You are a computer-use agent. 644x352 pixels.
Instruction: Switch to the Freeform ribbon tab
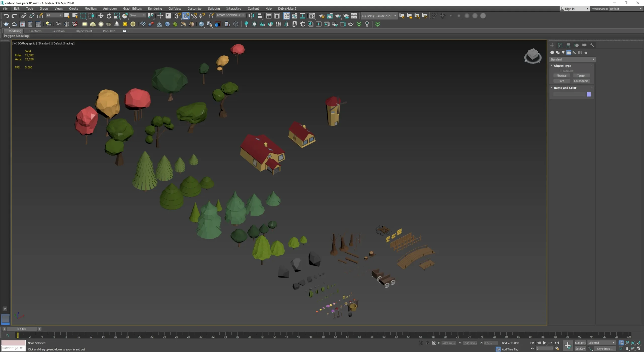pos(35,31)
